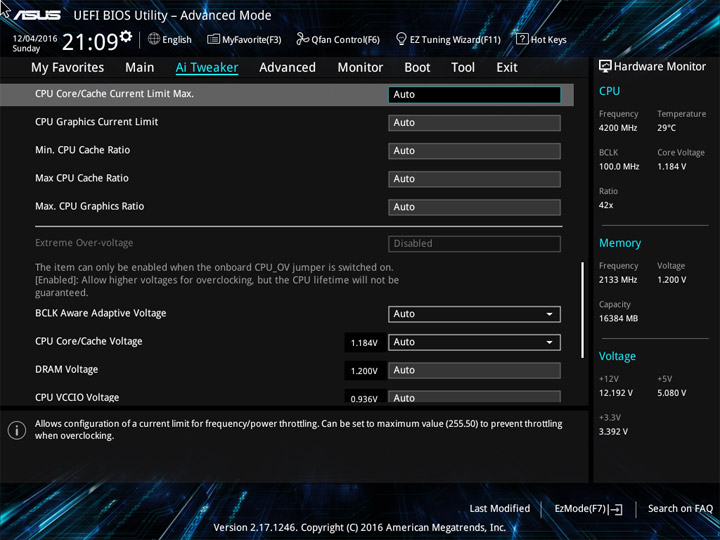720x540 pixels.
Task: Click the 29°C CPU temperature value
Action: [666, 128]
